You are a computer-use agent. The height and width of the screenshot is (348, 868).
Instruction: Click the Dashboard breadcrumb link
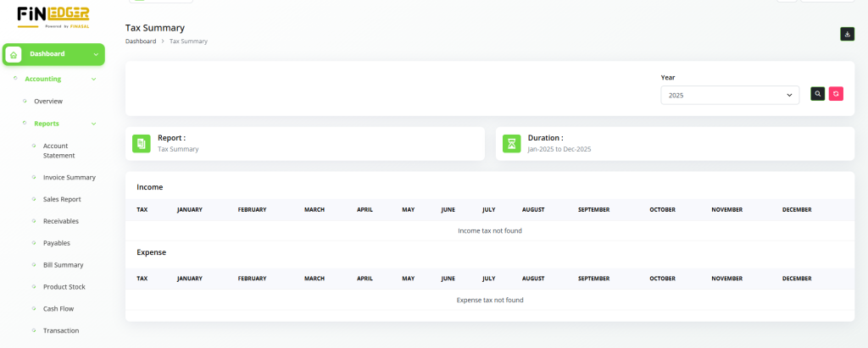click(141, 41)
